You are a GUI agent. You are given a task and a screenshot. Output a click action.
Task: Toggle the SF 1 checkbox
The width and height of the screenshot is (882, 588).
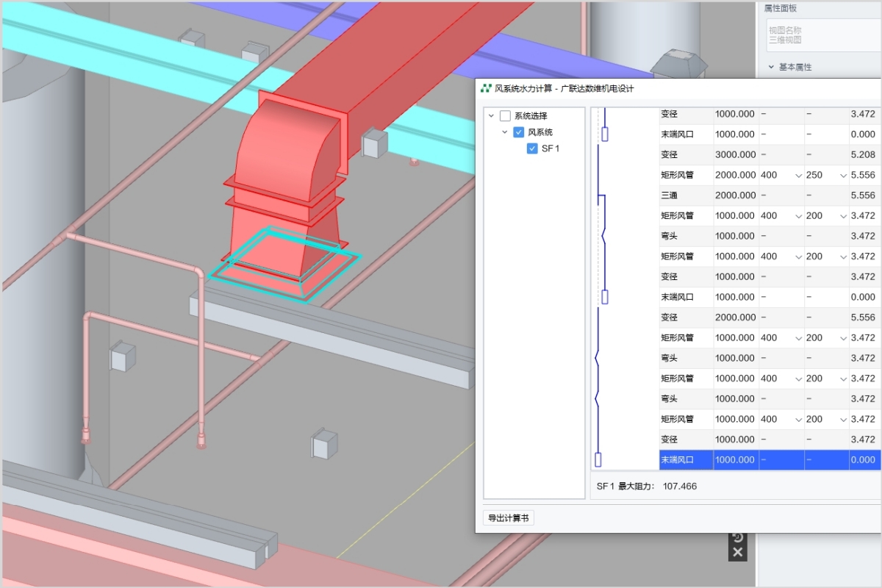click(533, 148)
